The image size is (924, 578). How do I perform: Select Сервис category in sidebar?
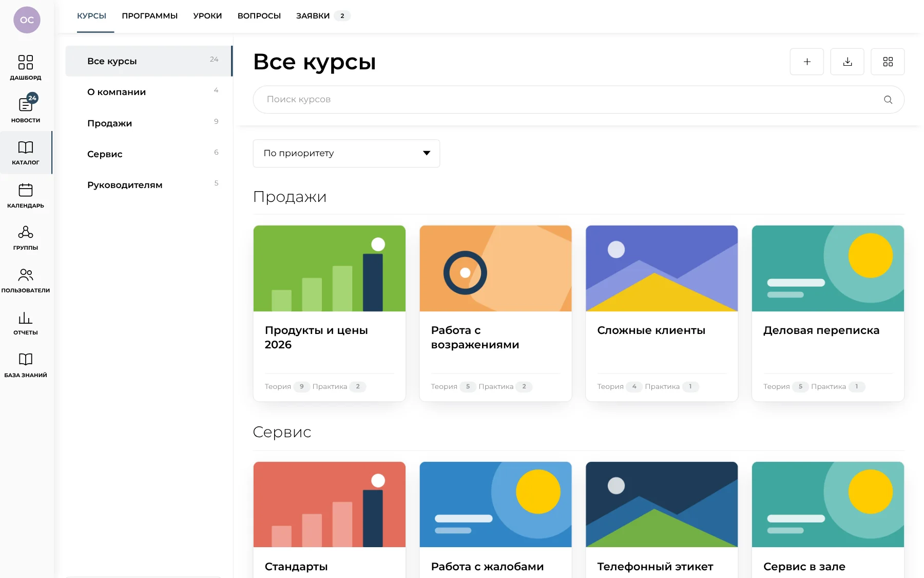(149, 154)
